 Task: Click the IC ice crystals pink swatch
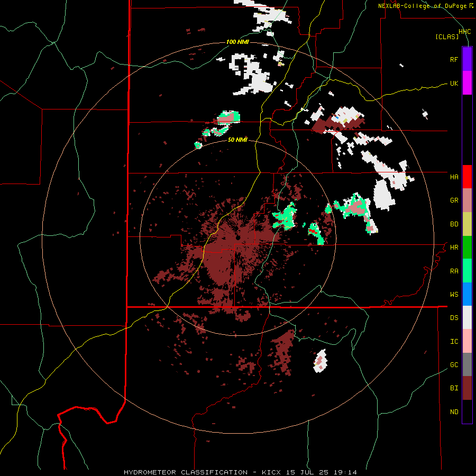[x=467, y=341]
